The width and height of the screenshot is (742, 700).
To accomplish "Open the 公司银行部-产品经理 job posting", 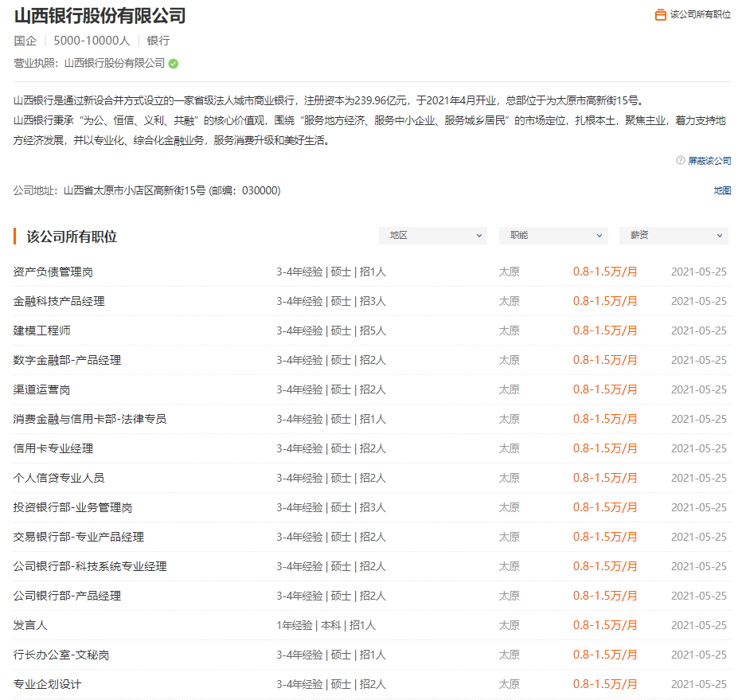I will coord(67,596).
